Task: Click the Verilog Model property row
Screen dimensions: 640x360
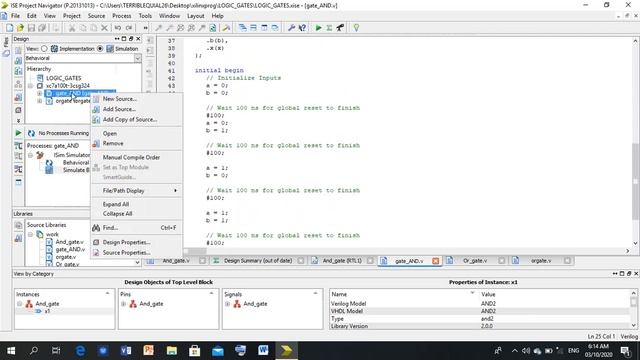Action: pyautogui.click(x=480, y=304)
